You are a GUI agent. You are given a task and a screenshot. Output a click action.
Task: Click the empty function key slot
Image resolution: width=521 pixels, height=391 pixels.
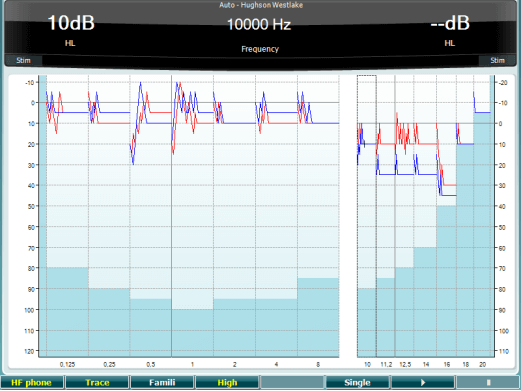pyautogui.click(x=292, y=382)
